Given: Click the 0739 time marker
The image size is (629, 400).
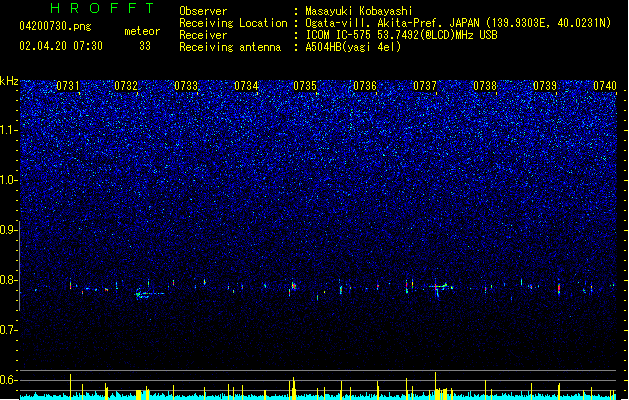Looking at the screenshot, I should click(x=545, y=86).
